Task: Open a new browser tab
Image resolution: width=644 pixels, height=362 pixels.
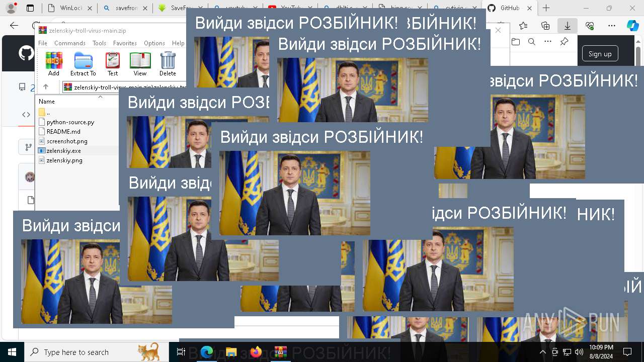Action: coord(546,8)
